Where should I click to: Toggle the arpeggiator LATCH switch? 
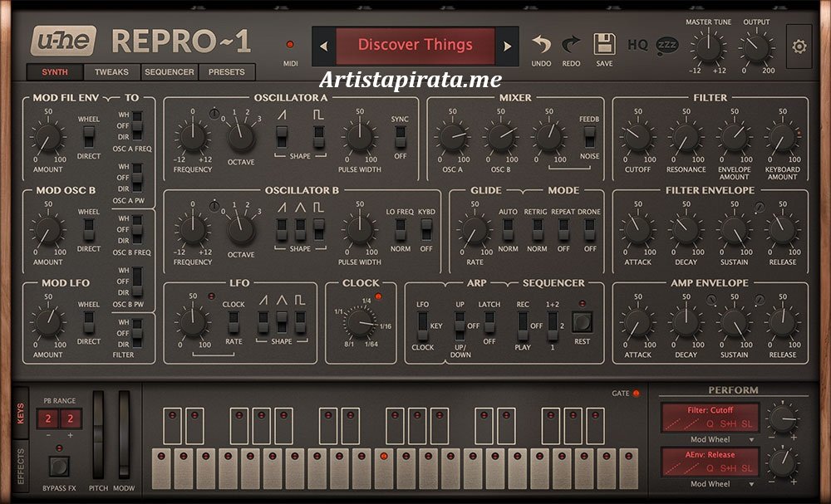tap(489, 322)
